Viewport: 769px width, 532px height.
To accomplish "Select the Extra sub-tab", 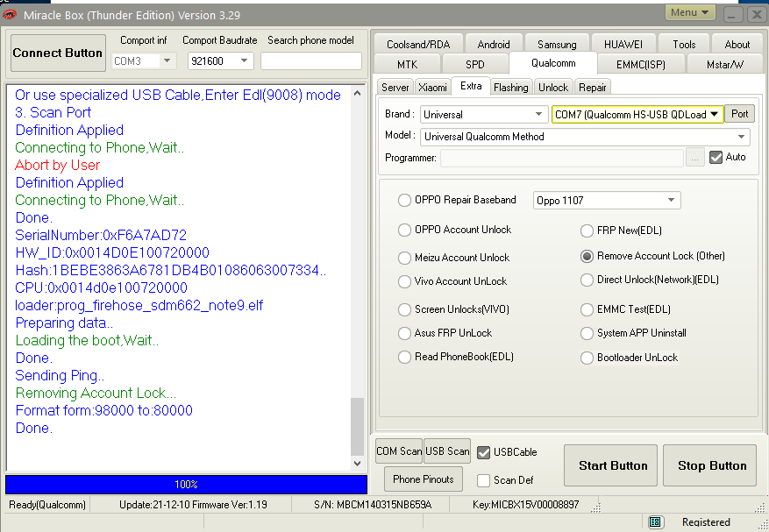I will coord(471,86).
